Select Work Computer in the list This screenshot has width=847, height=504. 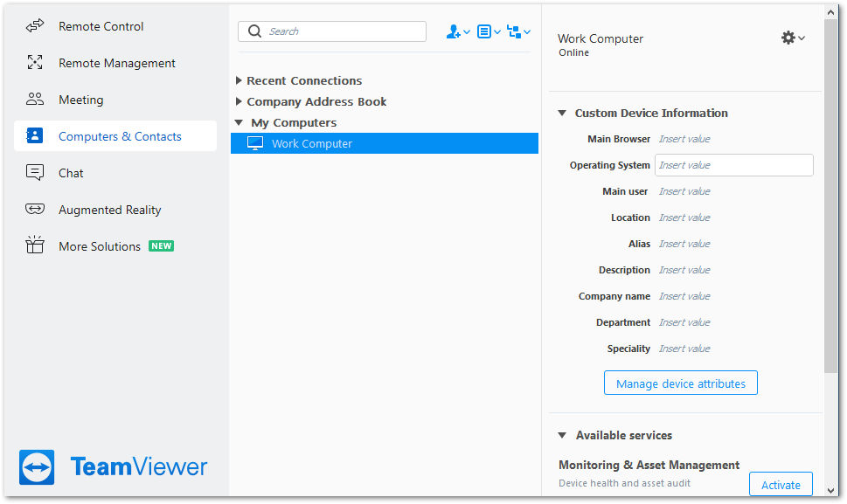coord(385,143)
